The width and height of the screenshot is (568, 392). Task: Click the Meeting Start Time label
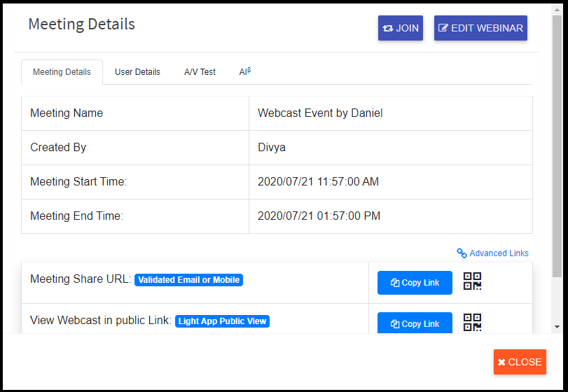(x=78, y=181)
